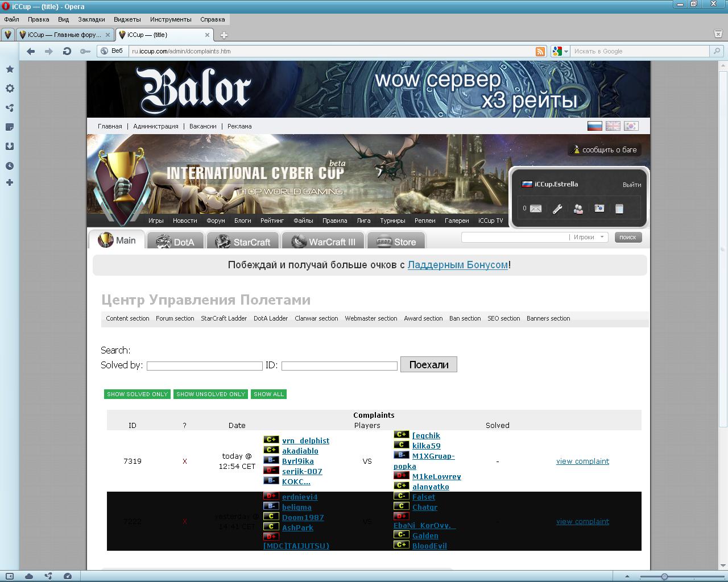Viewport: 728px width, 582px height.
Task: Open the Downloads panel in the sidebar
Action: [10, 147]
